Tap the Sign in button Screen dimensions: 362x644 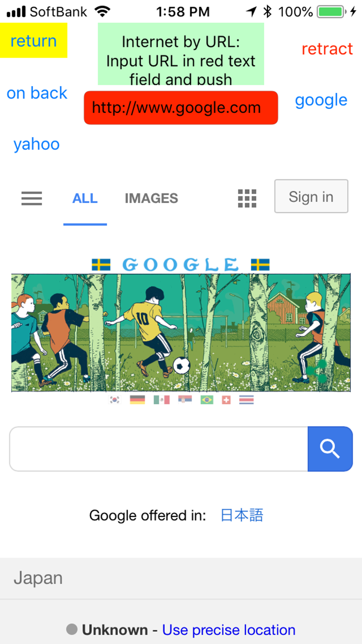tap(311, 196)
